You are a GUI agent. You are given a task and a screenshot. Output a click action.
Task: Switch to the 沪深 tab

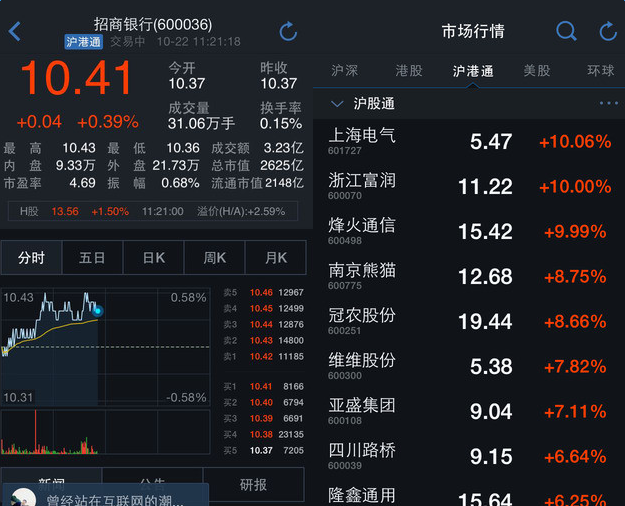(x=344, y=71)
